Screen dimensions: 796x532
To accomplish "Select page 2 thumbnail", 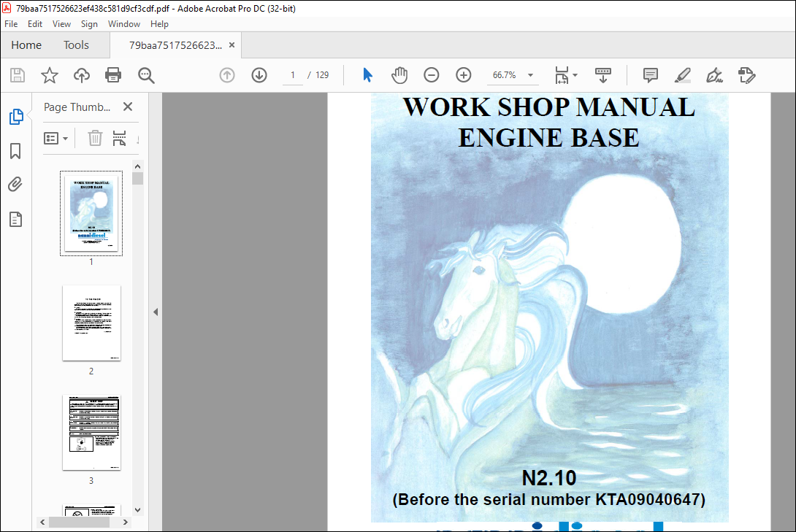I will [91, 323].
